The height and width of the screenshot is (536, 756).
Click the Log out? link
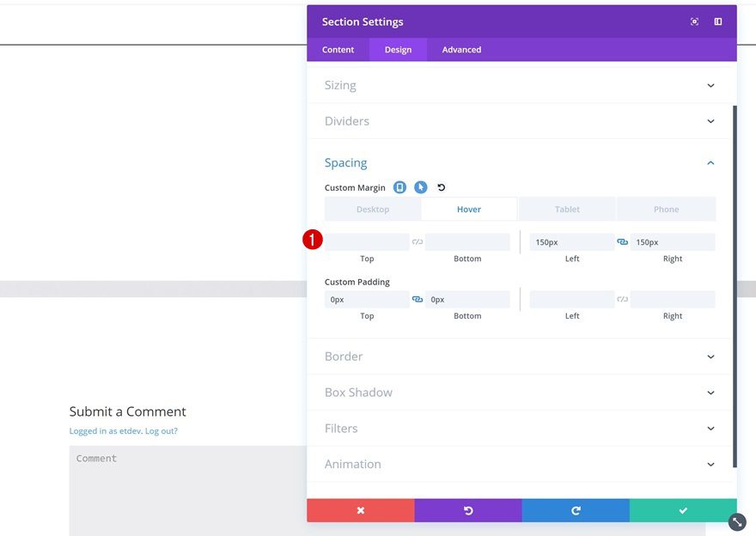click(162, 431)
